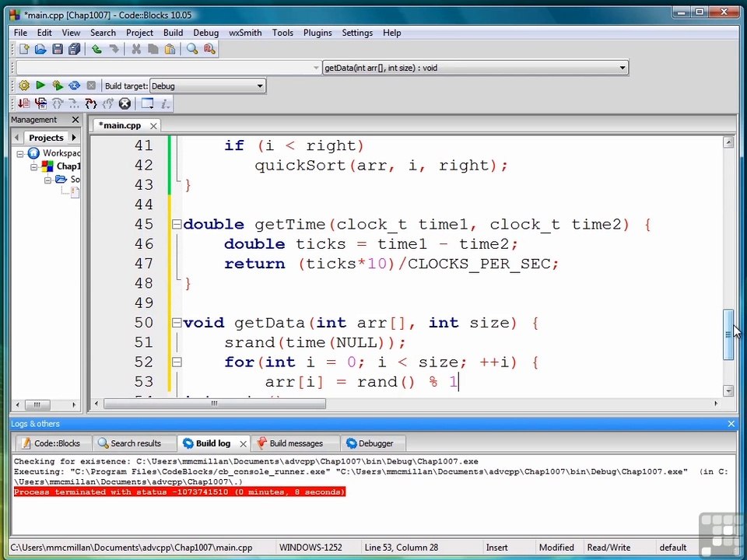Click the editor horizontal scrollbar thumb
Screen dimensions: 747x560
215,404
